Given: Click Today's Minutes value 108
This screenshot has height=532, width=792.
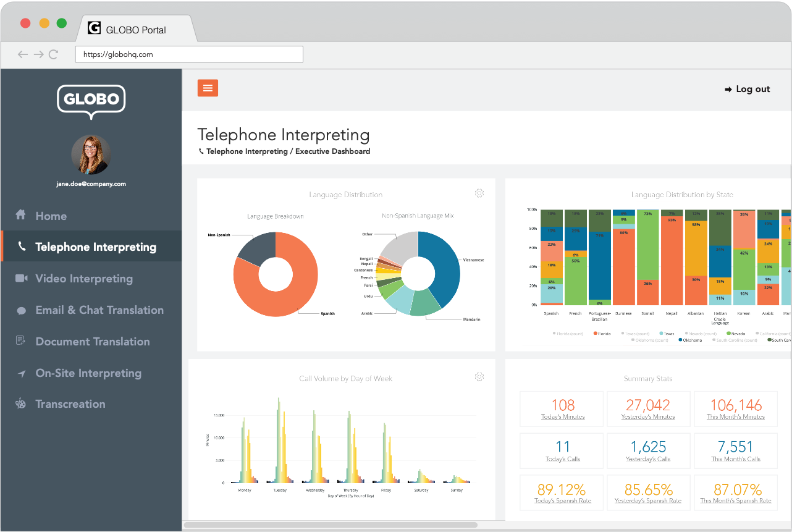Looking at the screenshot, I should click(x=563, y=405).
